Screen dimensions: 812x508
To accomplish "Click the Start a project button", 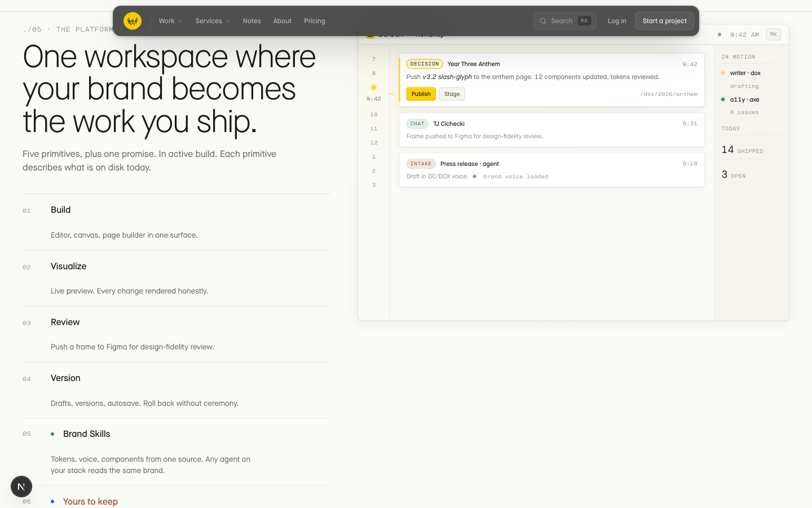I will point(665,21).
